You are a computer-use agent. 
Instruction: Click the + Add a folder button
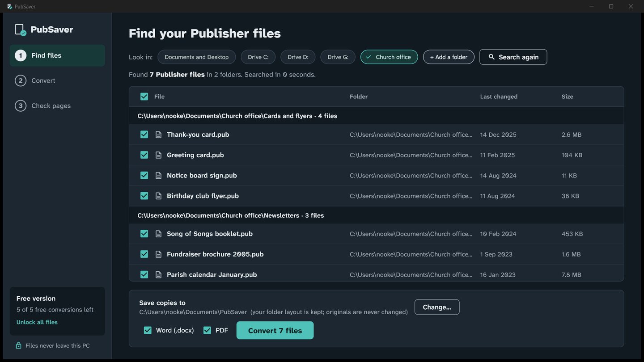(x=449, y=57)
